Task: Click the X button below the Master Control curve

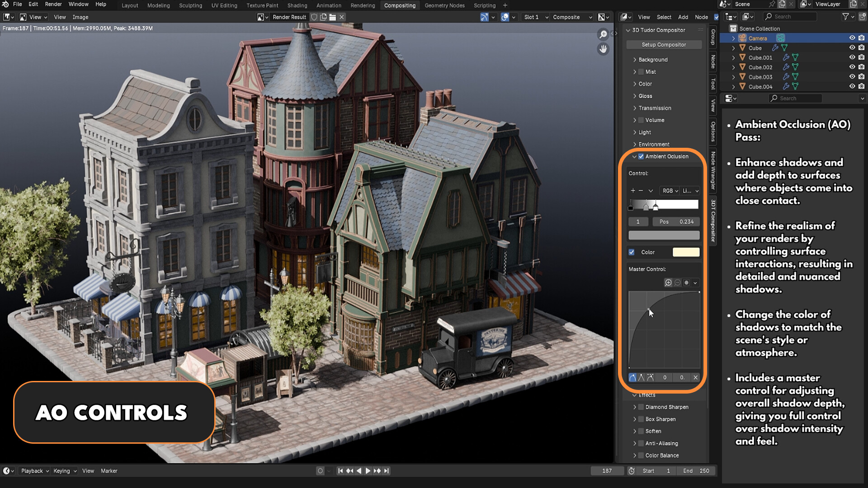Action: [x=695, y=378]
